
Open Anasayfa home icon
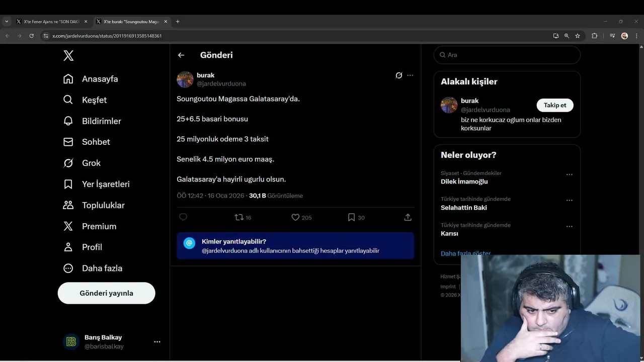coord(68,79)
